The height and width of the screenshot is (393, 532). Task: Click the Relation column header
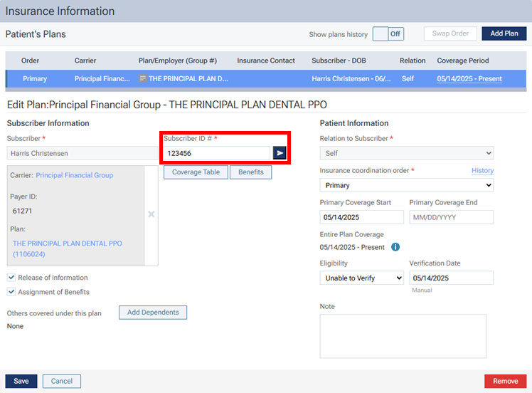click(x=413, y=61)
